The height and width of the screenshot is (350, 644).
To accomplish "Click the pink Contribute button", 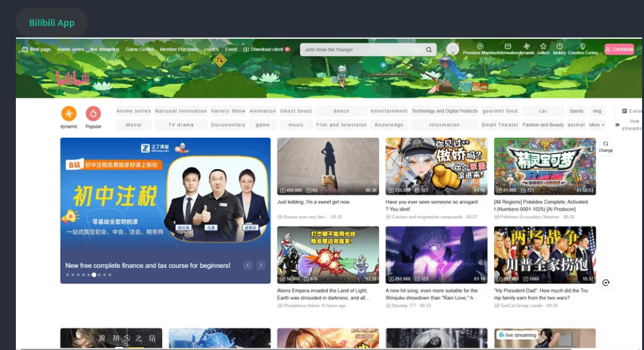I will 619,50.
